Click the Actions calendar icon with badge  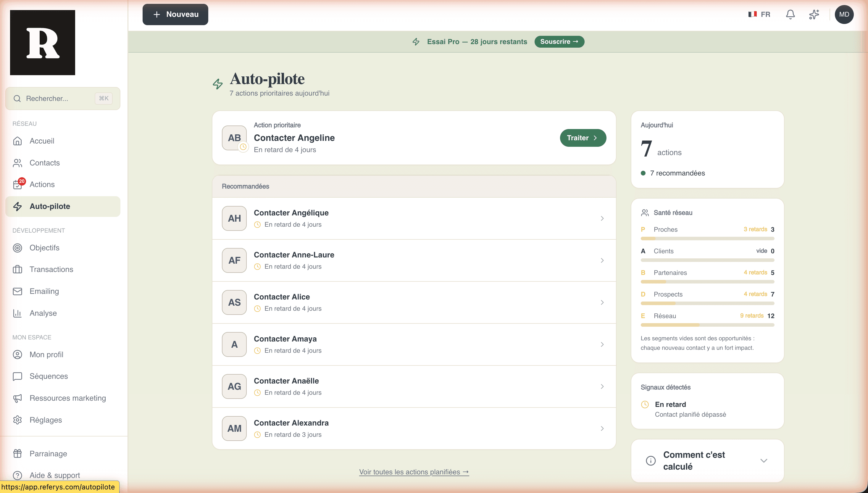click(x=17, y=185)
